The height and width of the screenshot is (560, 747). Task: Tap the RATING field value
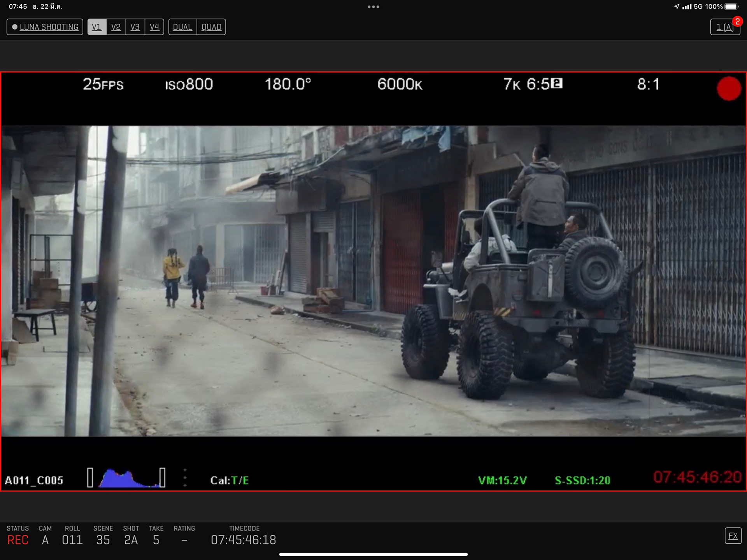coord(184,540)
